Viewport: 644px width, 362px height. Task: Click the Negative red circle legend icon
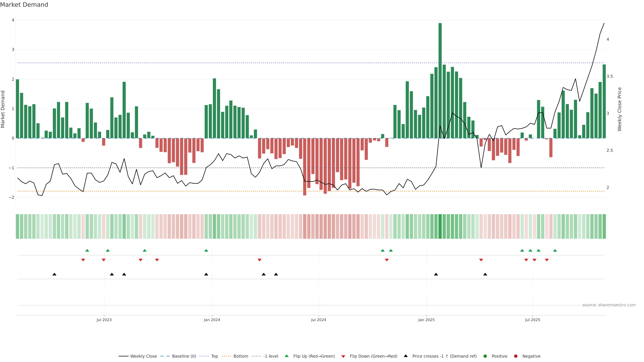pos(516,356)
